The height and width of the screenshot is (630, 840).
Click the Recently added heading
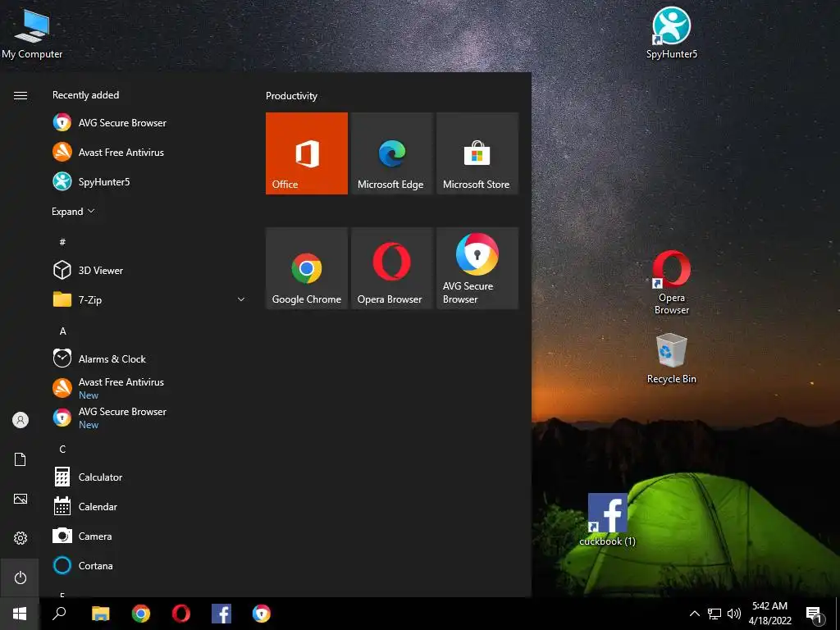(x=85, y=95)
